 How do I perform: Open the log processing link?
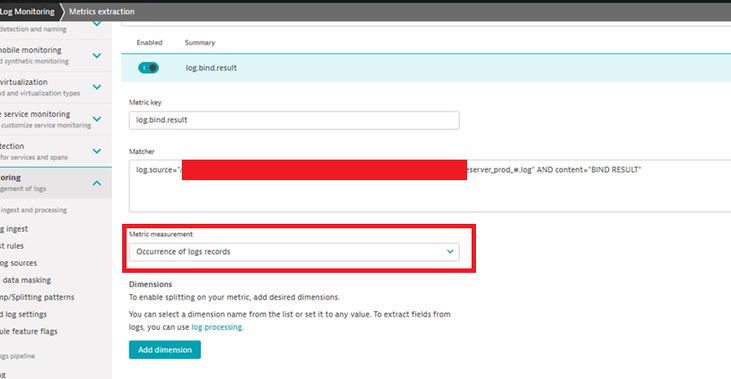pyautogui.click(x=217, y=327)
